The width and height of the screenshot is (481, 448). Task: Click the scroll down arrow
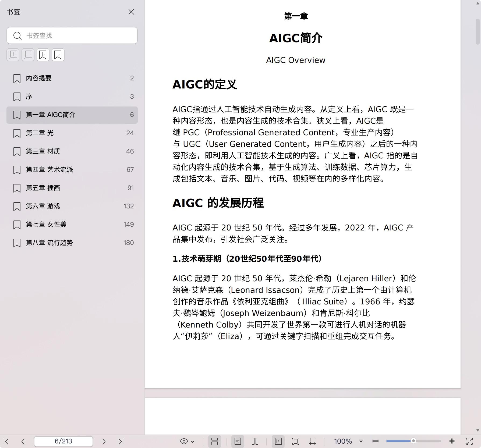[x=478, y=430]
